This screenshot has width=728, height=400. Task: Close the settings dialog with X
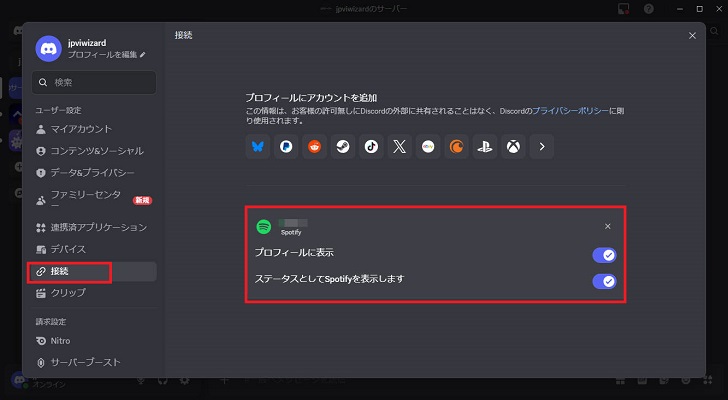tap(692, 36)
